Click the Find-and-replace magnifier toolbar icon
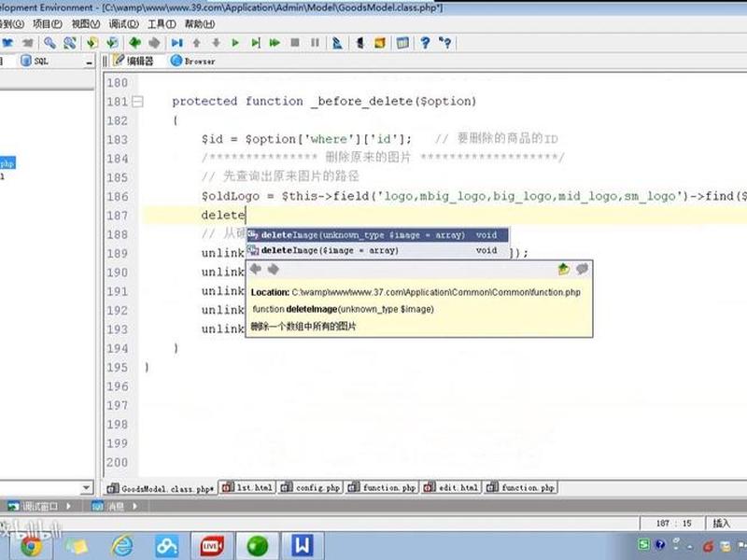 (70, 43)
